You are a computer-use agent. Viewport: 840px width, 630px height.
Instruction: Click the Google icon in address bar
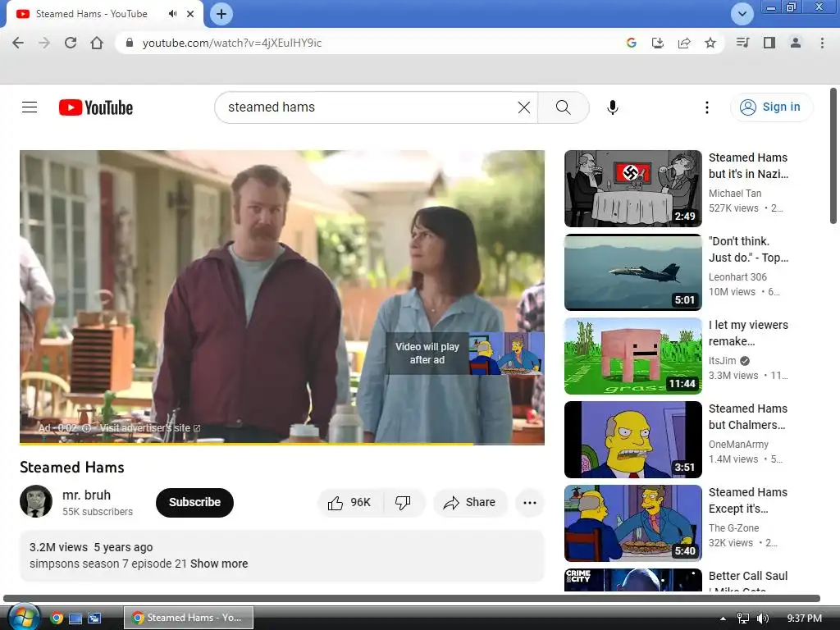point(631,43)
